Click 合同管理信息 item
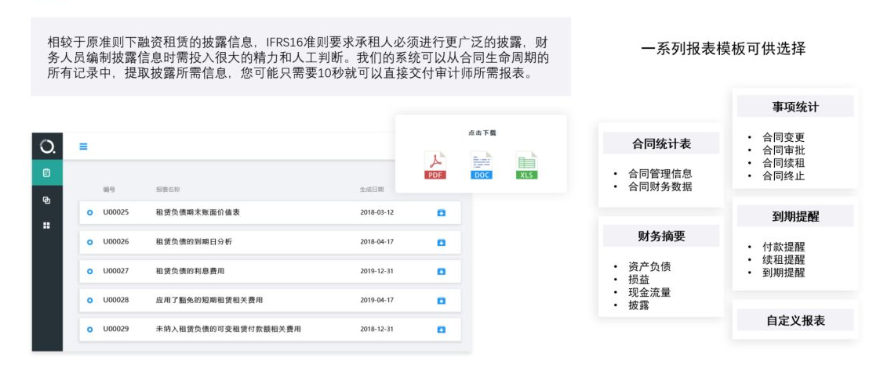 [x=660, y=173]
